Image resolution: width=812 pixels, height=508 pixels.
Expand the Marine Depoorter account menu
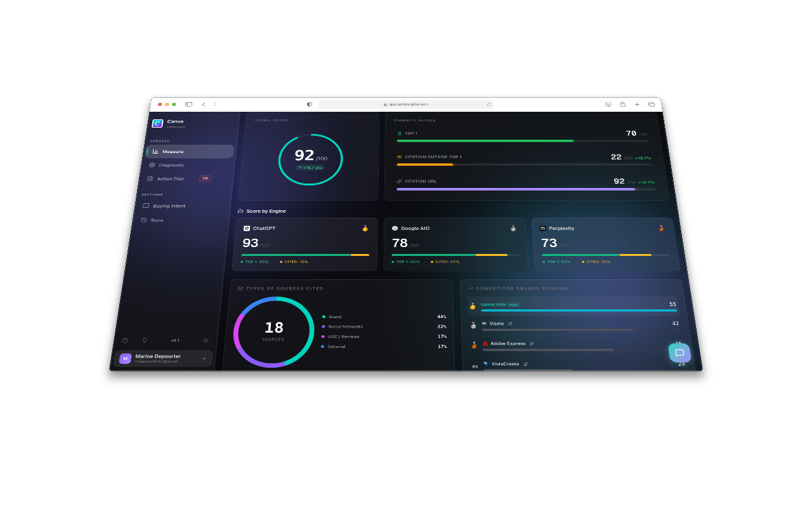click(203, 359)
